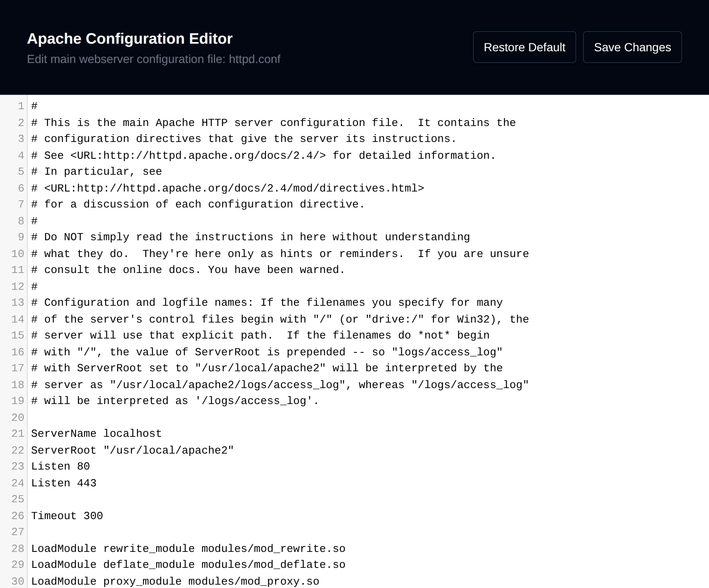The image size is (709, 588).
Task: Click line number 1 in the gutter
Action: point(21,106)
